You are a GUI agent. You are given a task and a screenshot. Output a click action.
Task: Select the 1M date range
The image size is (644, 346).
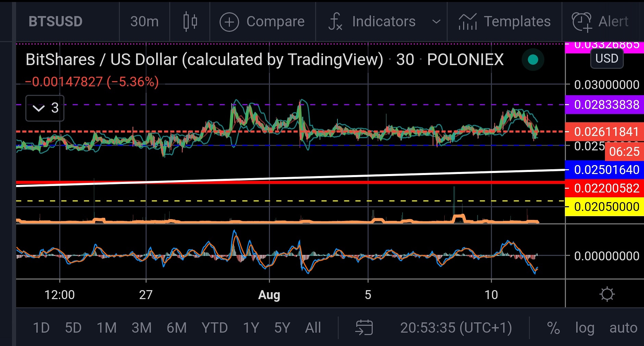[107, 328]
